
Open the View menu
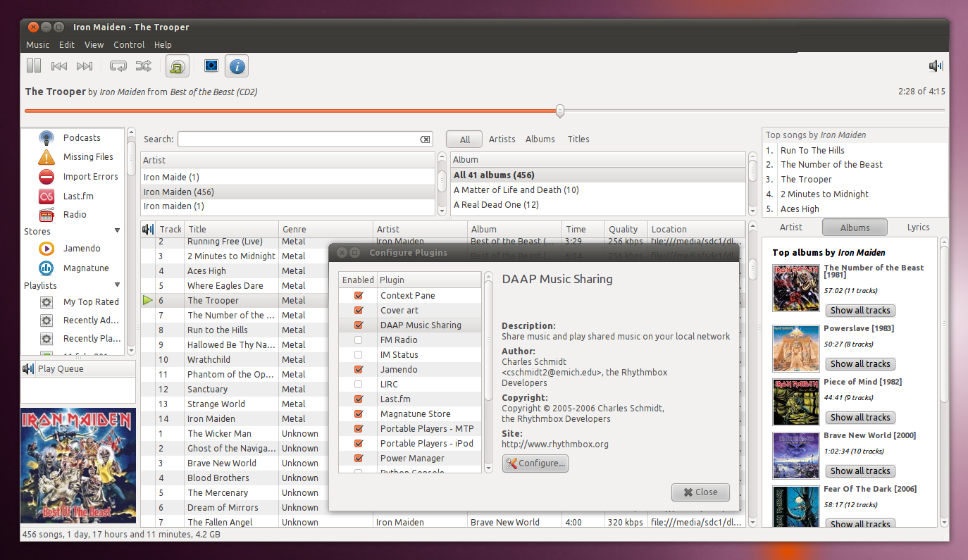point(94,44)
